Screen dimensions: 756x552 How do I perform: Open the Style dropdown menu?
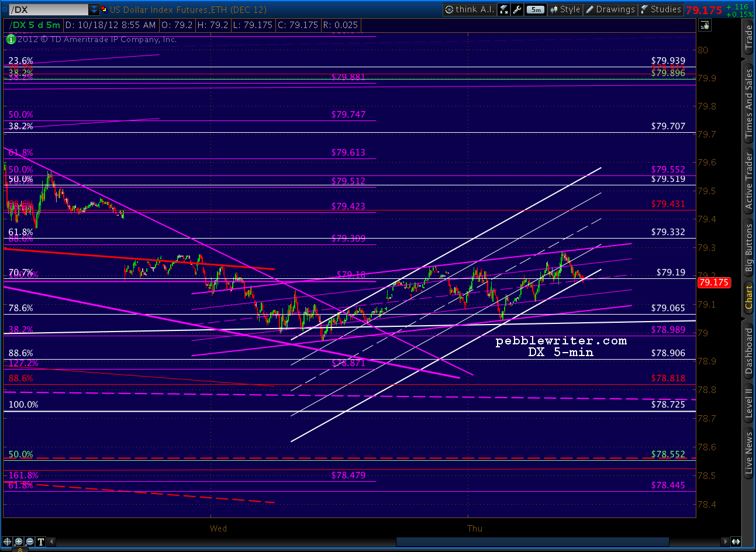565,9
